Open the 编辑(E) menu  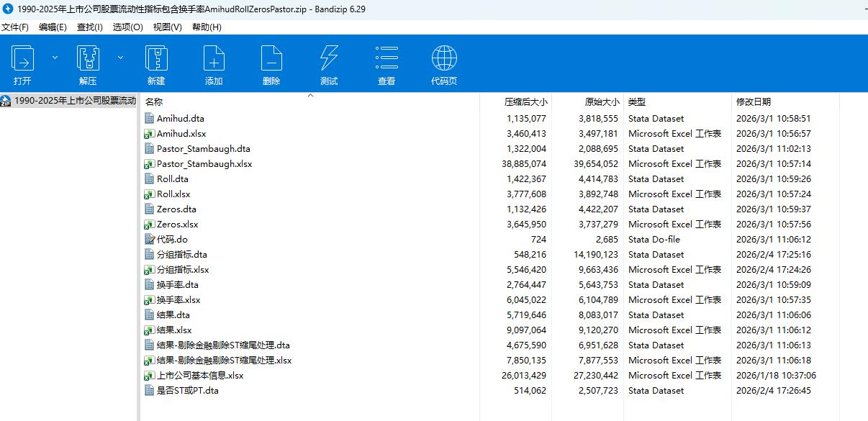(53, 27)
